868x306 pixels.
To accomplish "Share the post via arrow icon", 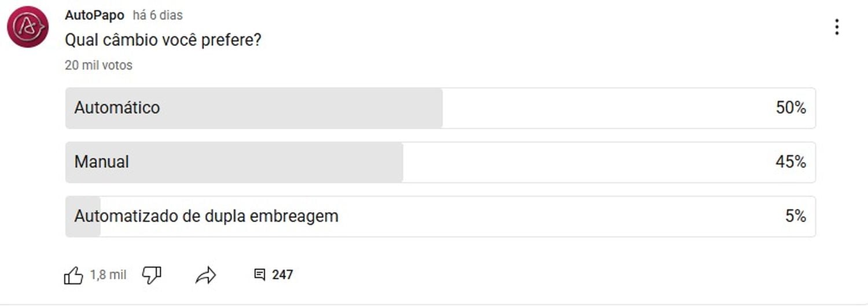I will (x=205, y=275).
